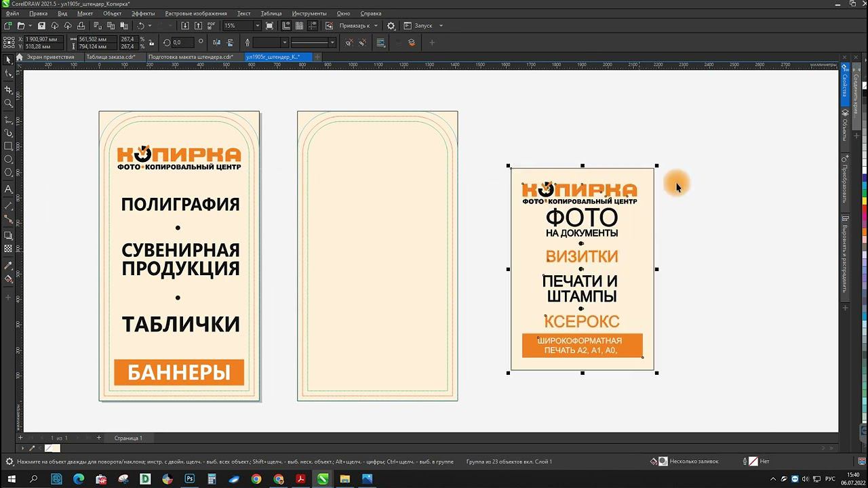Click the outline color indicator Нет
This screenshot has width=868, height=488.
coord(756,462)
